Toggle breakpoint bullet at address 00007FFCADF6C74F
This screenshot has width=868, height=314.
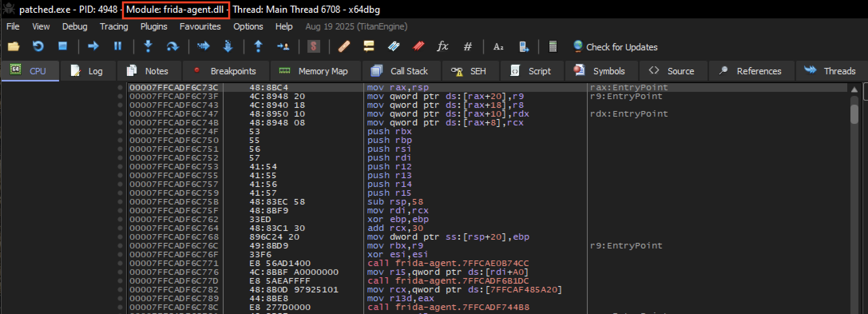[120, 131]
